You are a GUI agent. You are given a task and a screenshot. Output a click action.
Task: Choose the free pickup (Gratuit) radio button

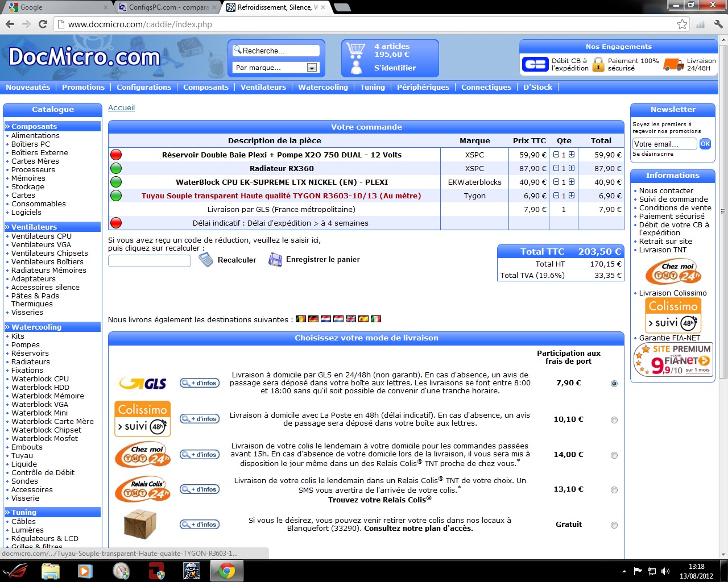(614, 525)
